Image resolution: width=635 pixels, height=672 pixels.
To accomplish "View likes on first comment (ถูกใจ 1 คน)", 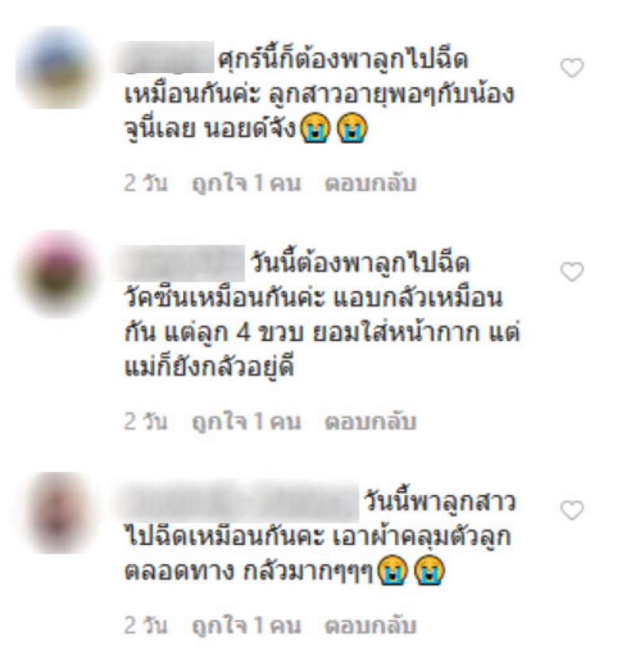I will pos(246,184).
